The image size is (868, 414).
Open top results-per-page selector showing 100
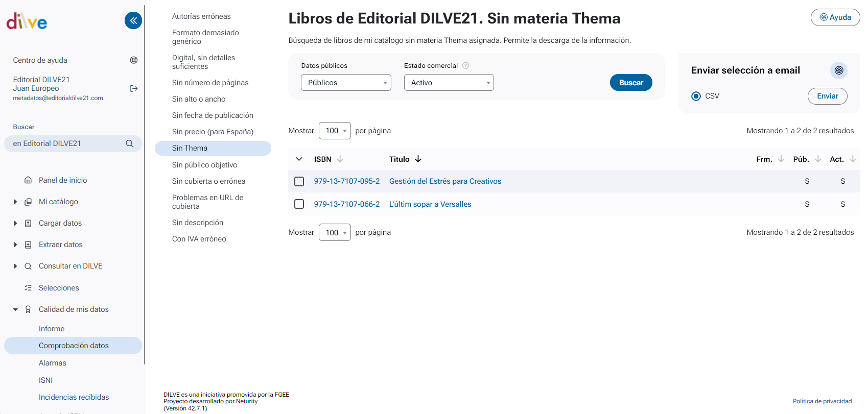(x=335, y=131)
